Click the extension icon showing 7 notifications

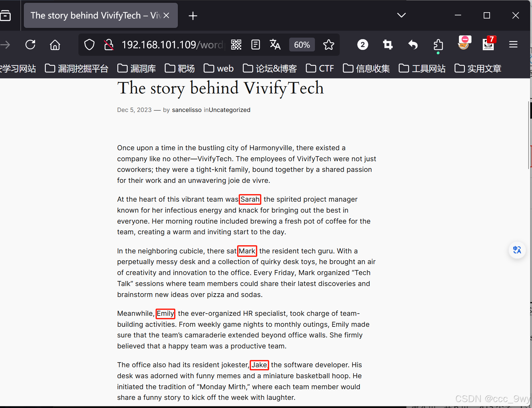tap(488, 45)
